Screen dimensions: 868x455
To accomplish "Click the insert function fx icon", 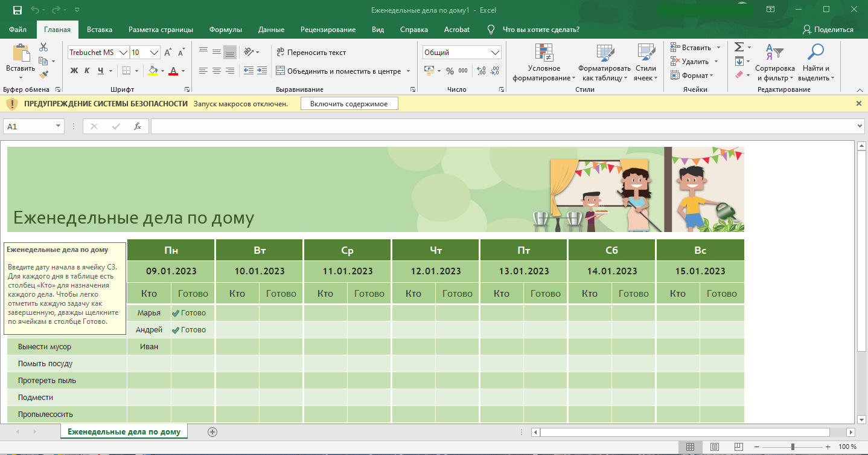I will (x=138, y=126).
